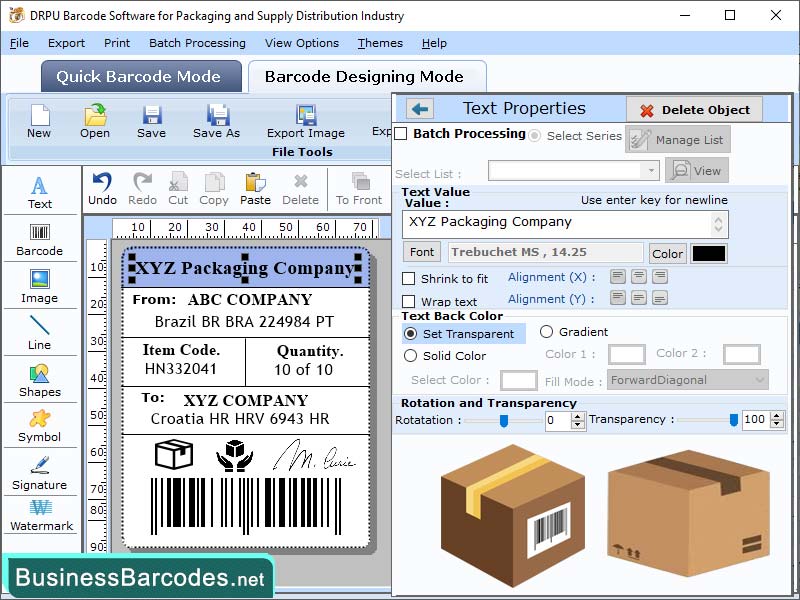Switch to Quick Barcode Mode tab
The width and height of the screenshot is (800, 600).
click(140, 76)
